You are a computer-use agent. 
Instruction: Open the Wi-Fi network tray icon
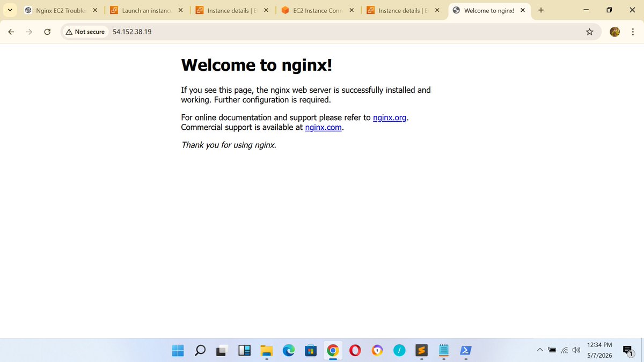[565, 351]
